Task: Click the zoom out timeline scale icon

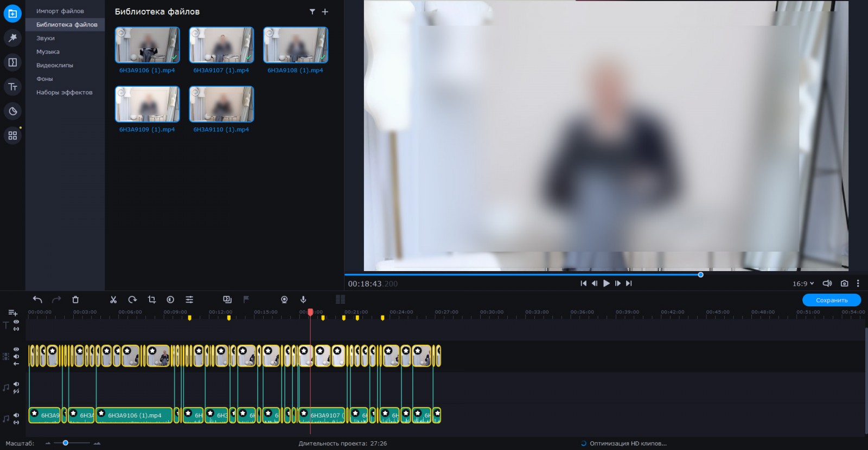Action: (48, 443)
